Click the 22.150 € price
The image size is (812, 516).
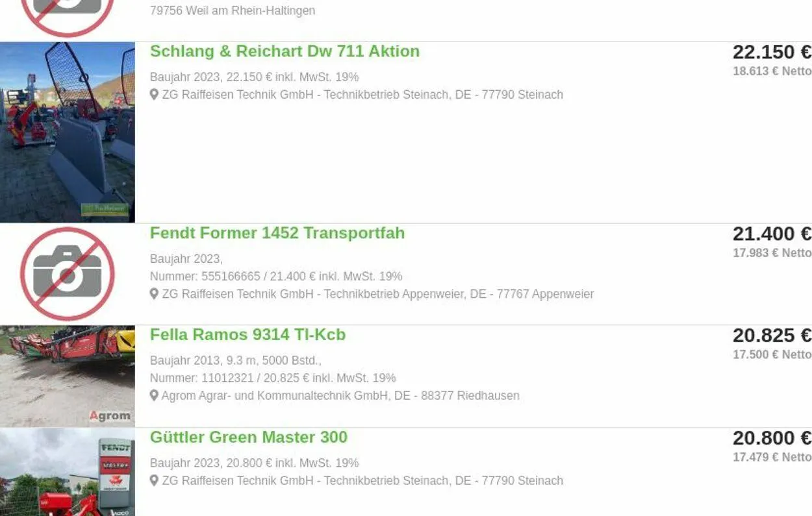point(771,52)
